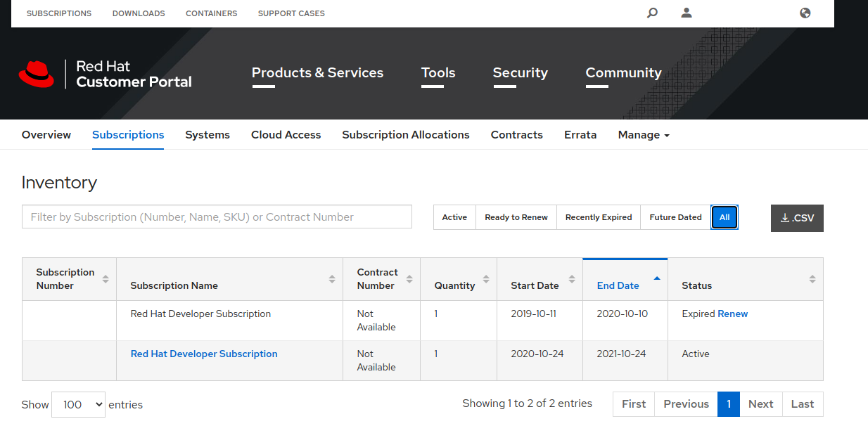
Task: Filter subscriptions by Future Dated
Action: coord(675,217)
